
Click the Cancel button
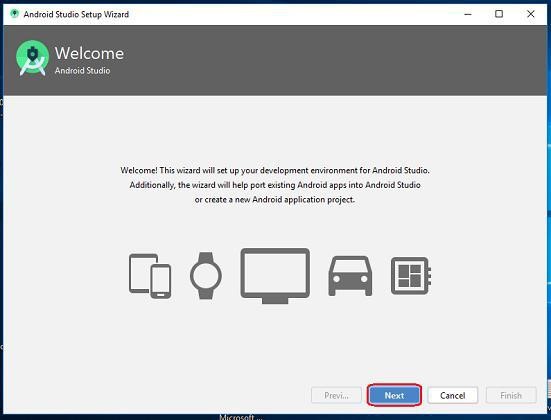[x=453, y=395]
